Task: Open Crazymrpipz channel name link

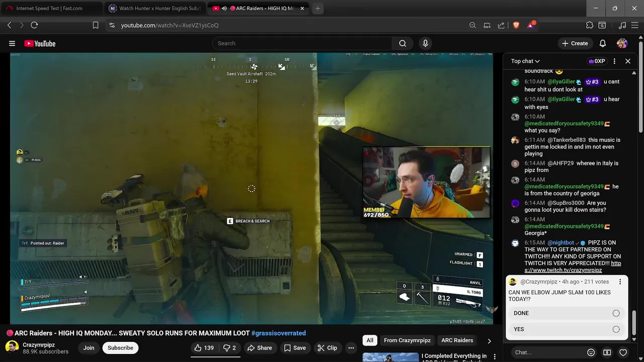Action: (x=39, y=345)
